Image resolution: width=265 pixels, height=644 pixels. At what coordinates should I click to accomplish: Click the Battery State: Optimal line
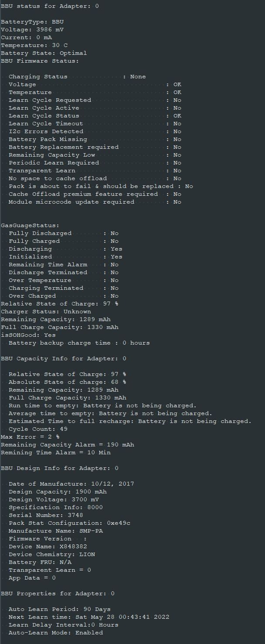point(44,53)
